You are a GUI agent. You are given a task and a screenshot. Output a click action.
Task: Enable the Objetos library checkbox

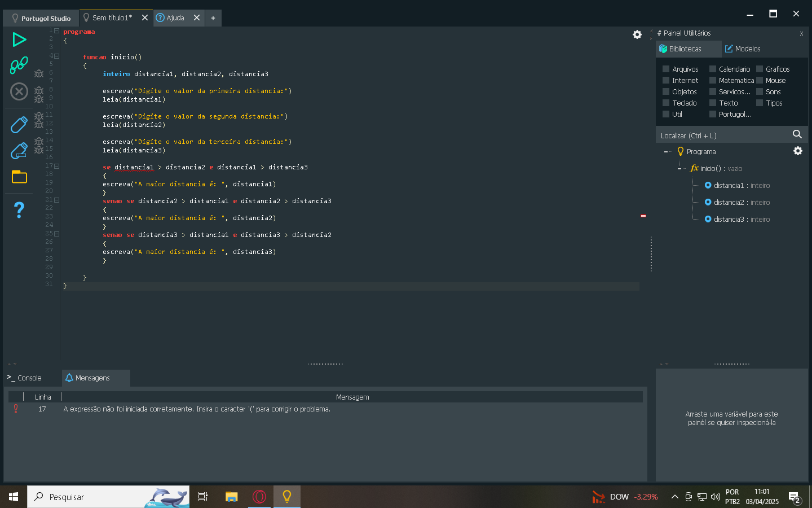pyautogui.click(x=666, y=91)
